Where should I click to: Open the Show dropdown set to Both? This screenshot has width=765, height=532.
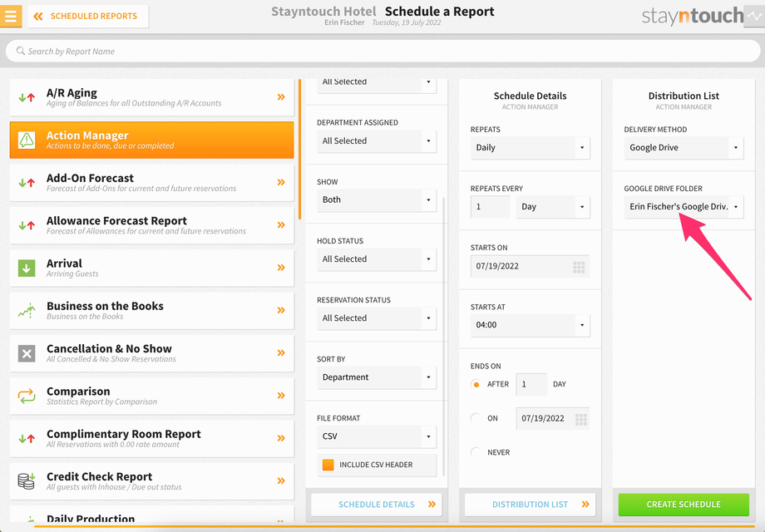point(377,200)
